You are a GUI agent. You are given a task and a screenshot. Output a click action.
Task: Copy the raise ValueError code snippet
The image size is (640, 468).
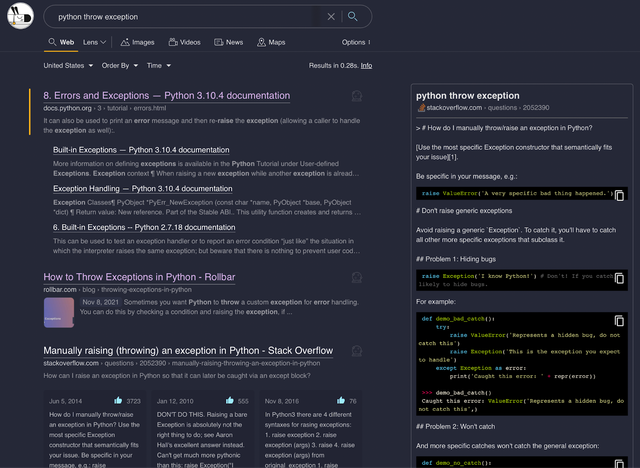click(x=619, y=195)
